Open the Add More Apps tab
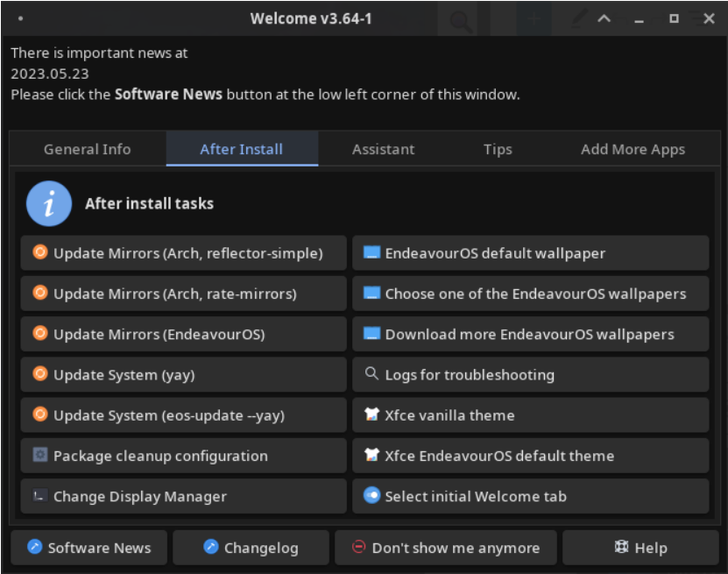728x574 pixels. 633,149
